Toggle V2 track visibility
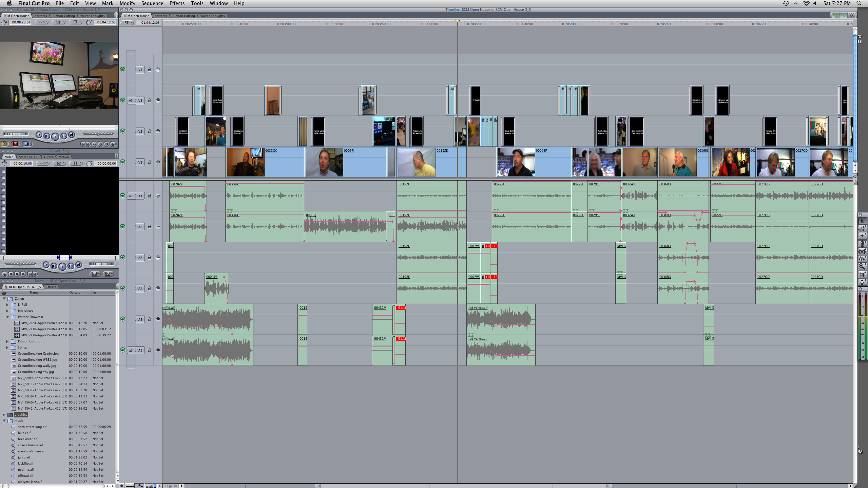868x488 pixels. [x=123, y=131]
